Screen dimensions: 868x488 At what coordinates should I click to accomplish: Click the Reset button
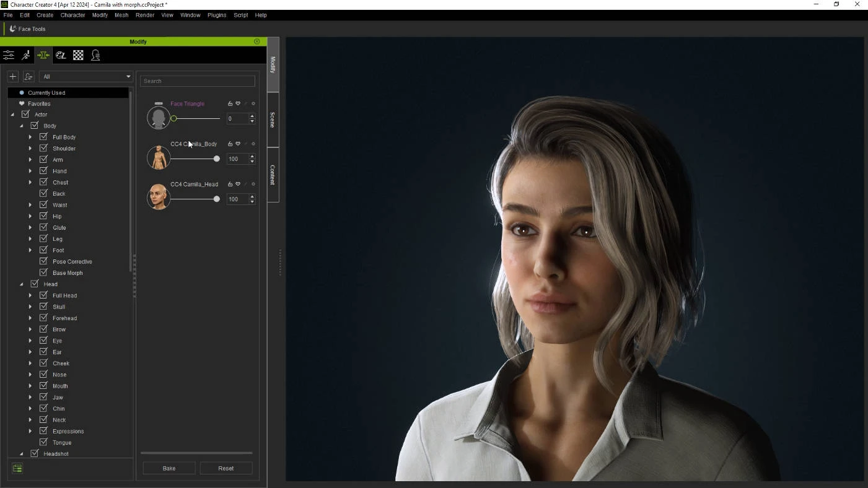click(x=226, y=468)
